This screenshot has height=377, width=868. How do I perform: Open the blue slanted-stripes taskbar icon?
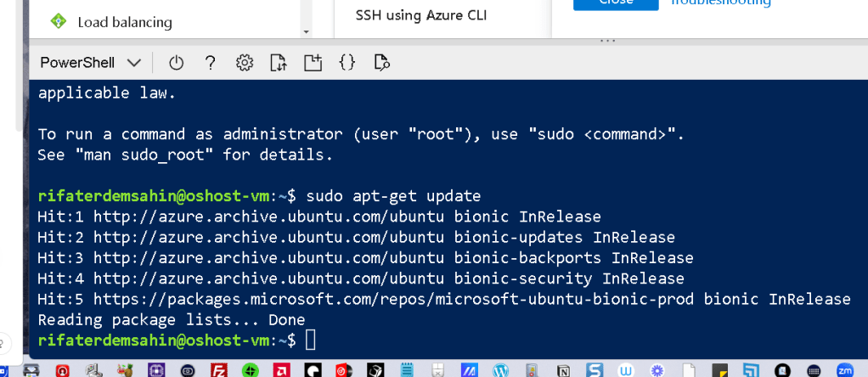(470, 370)
